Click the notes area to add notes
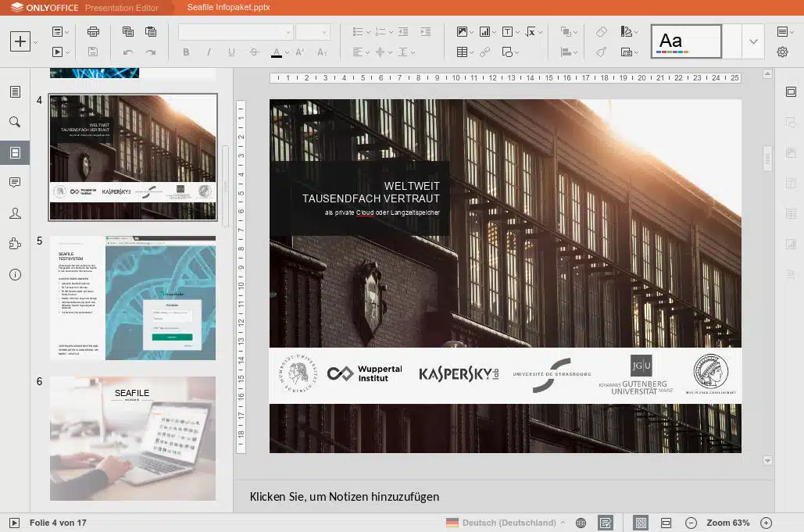This screenshot has width=804, height=532. pos(345,496)
